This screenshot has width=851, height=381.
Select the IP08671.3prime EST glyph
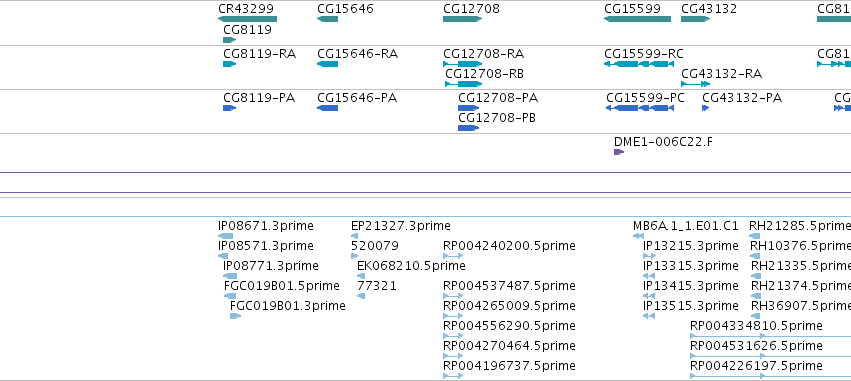tap(225, 236)
